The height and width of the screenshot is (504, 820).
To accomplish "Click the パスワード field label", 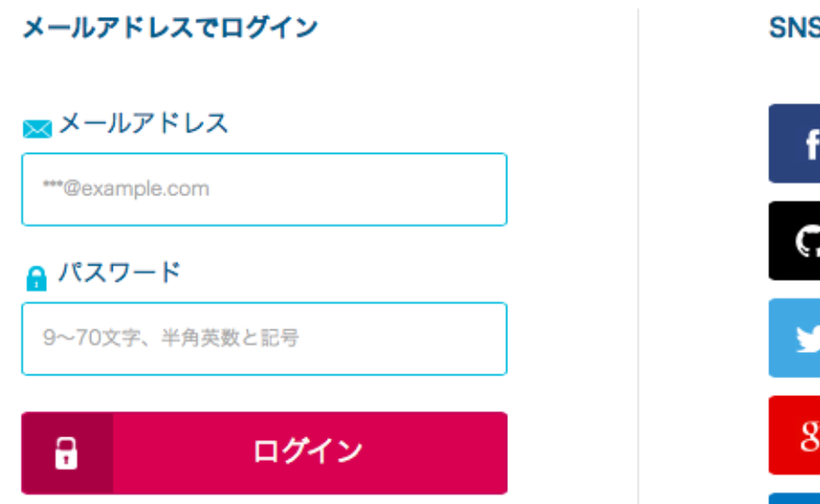I will coord(119,272).
